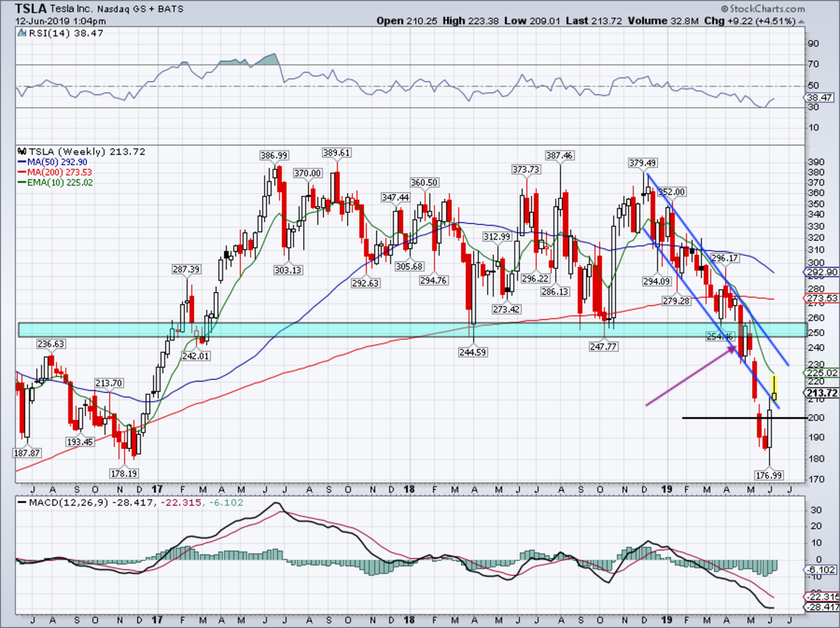Click the EMA(10) 225.02 legend entry
The width and height of the screenshot is (840, 628).
[56, 183]
